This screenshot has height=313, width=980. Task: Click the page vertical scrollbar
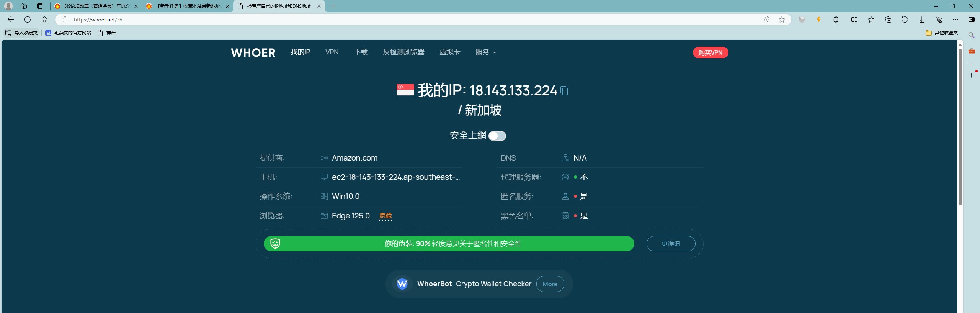point(960,126)
